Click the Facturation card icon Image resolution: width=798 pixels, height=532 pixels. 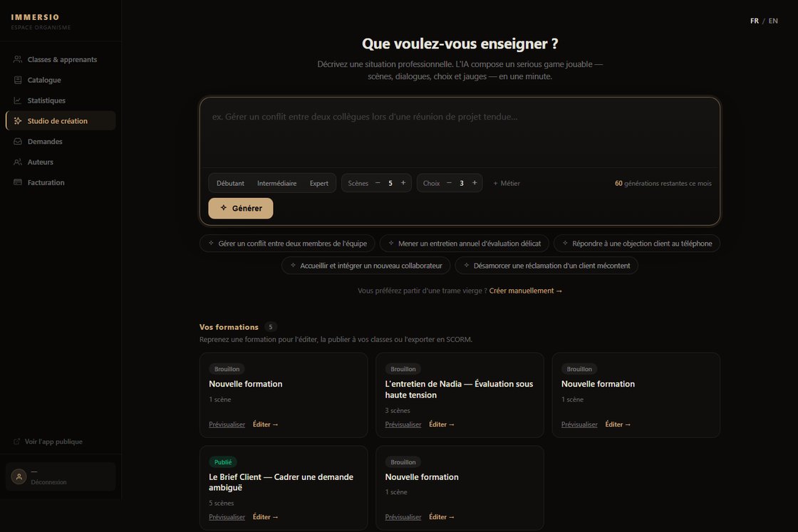[x=18, y=182]
